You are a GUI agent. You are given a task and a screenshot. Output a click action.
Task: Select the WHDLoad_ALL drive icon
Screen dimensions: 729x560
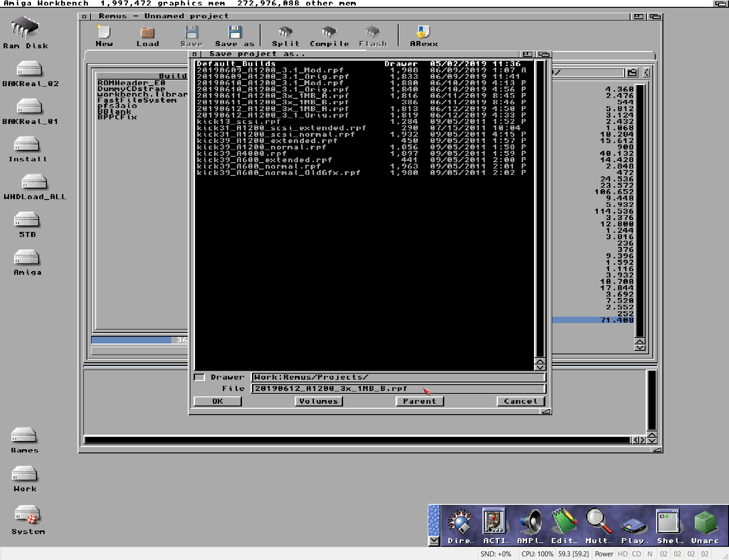(x=35, y=187)
